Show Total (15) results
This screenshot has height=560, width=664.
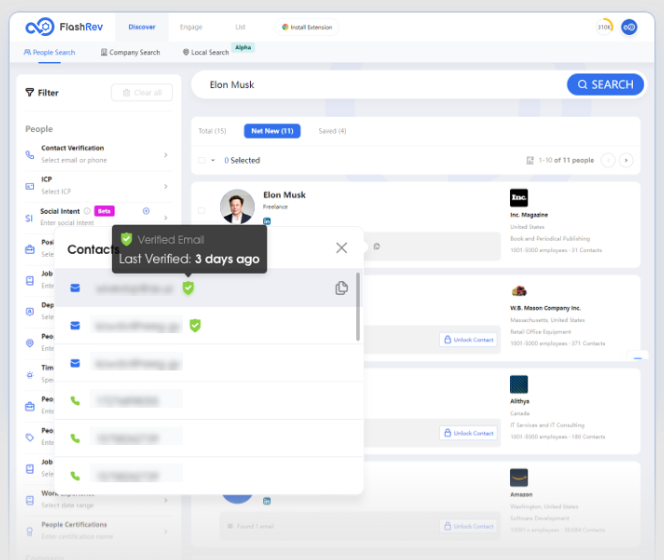click(x=212, y=131)
